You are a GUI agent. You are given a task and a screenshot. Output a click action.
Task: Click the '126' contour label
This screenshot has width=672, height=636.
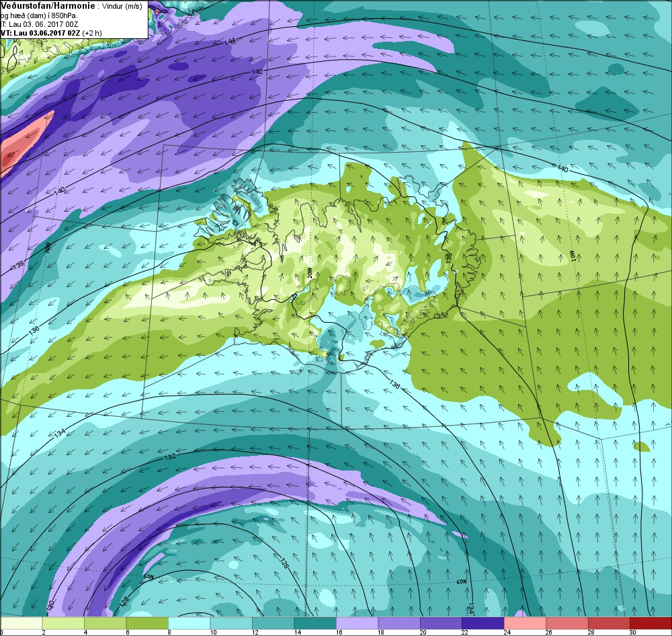pyautogui.click(x=124, y=601)
